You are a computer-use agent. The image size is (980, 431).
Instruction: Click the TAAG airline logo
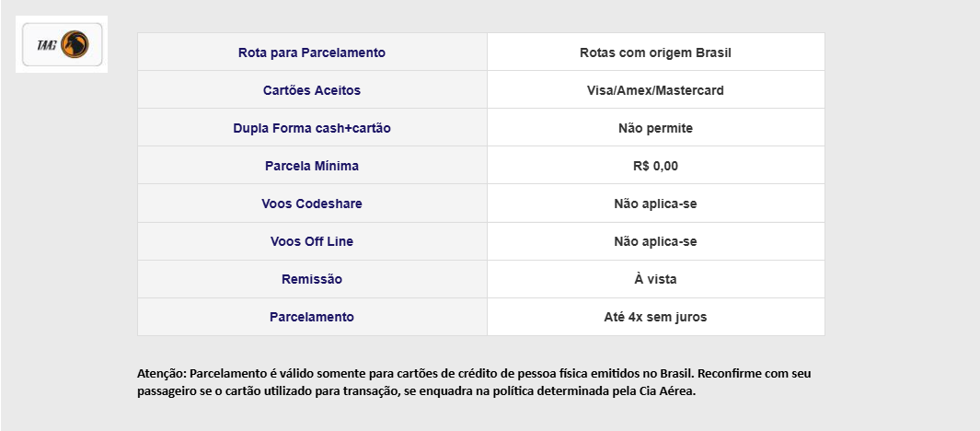(62, 44)
